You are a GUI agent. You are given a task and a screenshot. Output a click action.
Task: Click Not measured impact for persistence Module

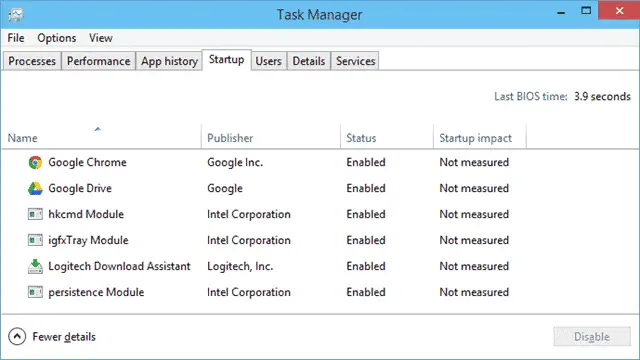coord(474,292)
